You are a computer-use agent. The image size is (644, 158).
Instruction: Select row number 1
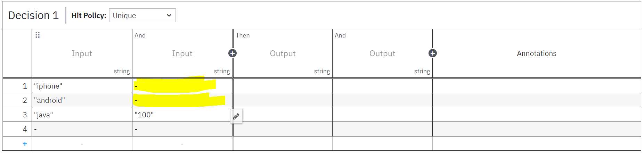[x=25, y=86]
